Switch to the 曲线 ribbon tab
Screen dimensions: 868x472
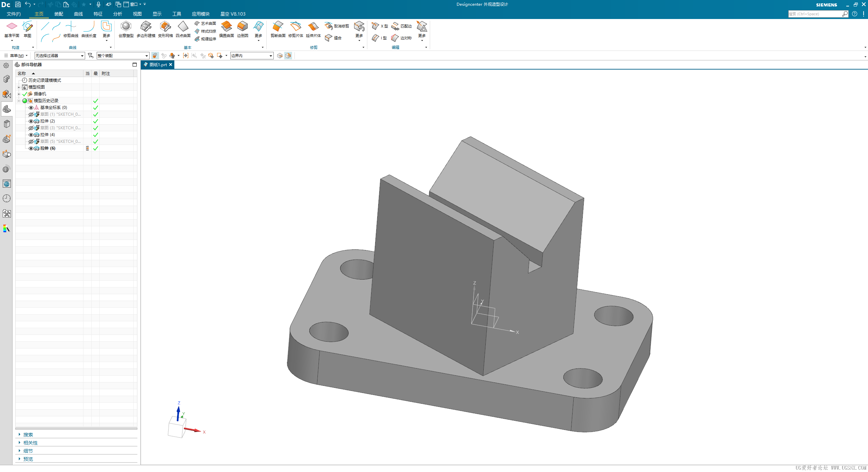(78, 14)
